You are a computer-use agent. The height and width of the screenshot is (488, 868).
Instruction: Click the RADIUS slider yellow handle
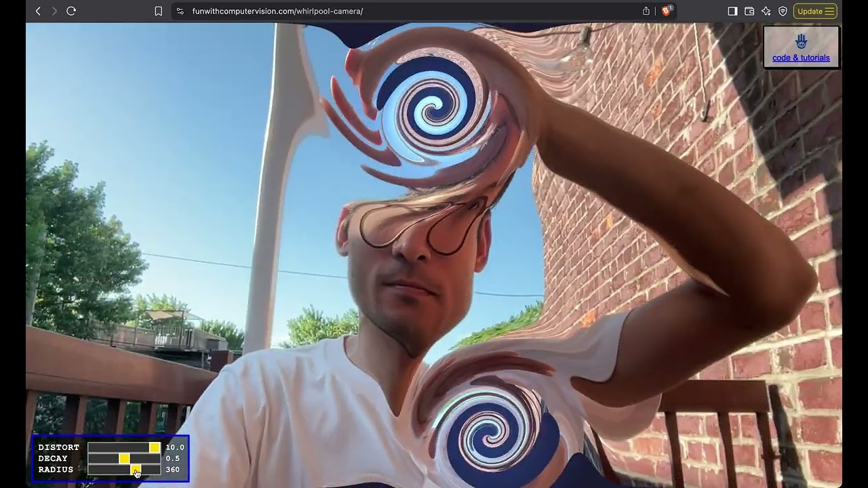coord(136,469)
